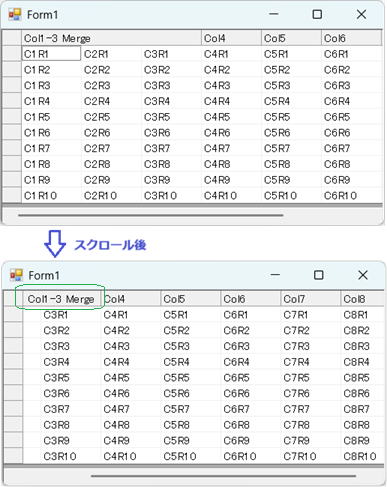
Task: Click the Col5 column header in top window
Action: 291,38
